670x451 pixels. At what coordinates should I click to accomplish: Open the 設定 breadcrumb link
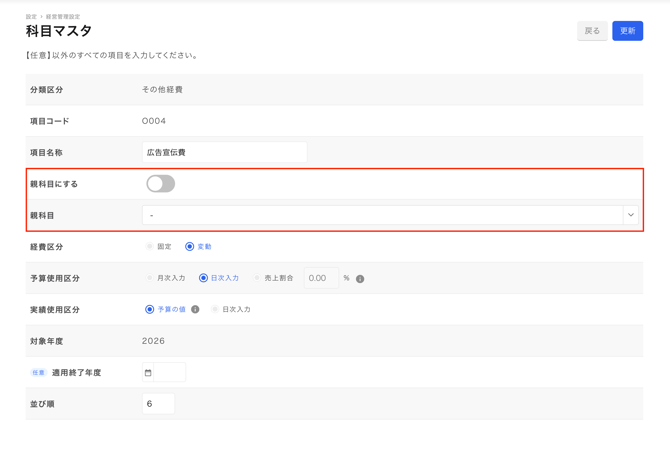(x=31, y=17)
